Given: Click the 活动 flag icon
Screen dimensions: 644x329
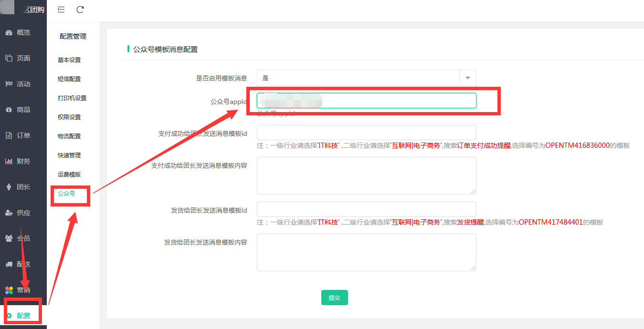Looking at the screenshot, I should (x=9, y=84).
